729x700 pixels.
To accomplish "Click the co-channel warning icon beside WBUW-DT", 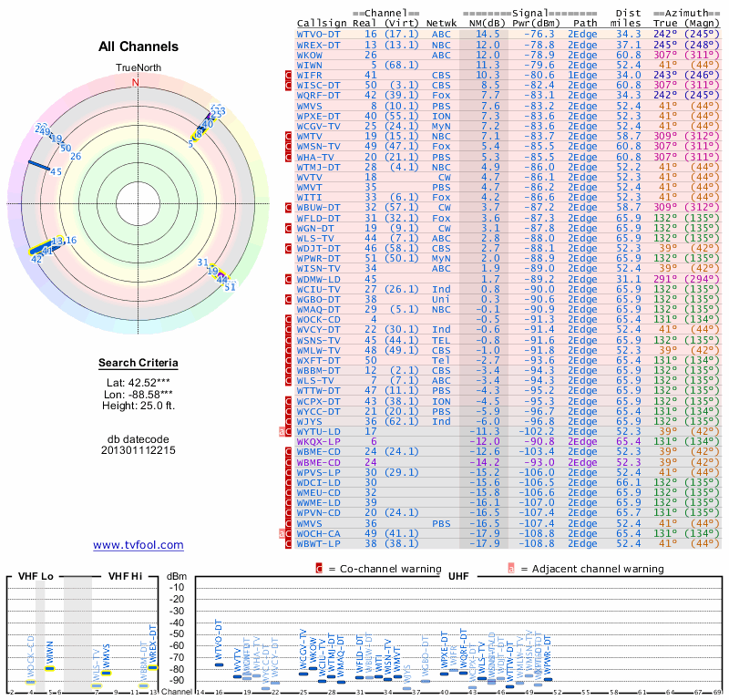I will pos(289,207).
